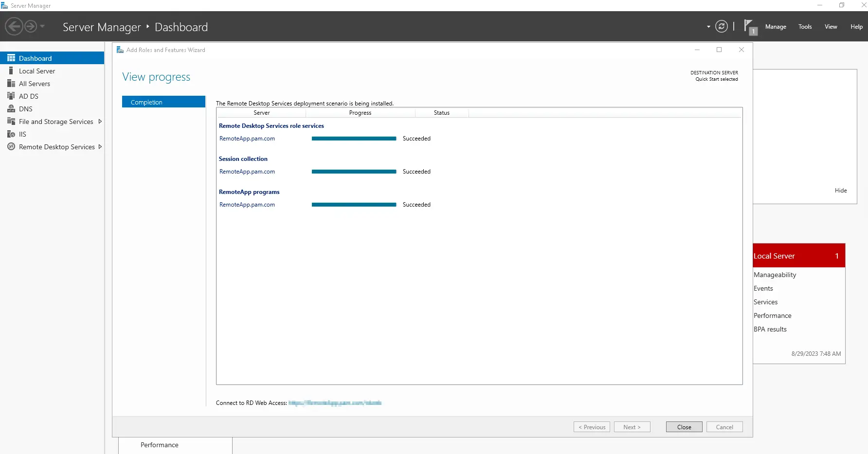Open the Tools menu

click(x=805, y=26)
